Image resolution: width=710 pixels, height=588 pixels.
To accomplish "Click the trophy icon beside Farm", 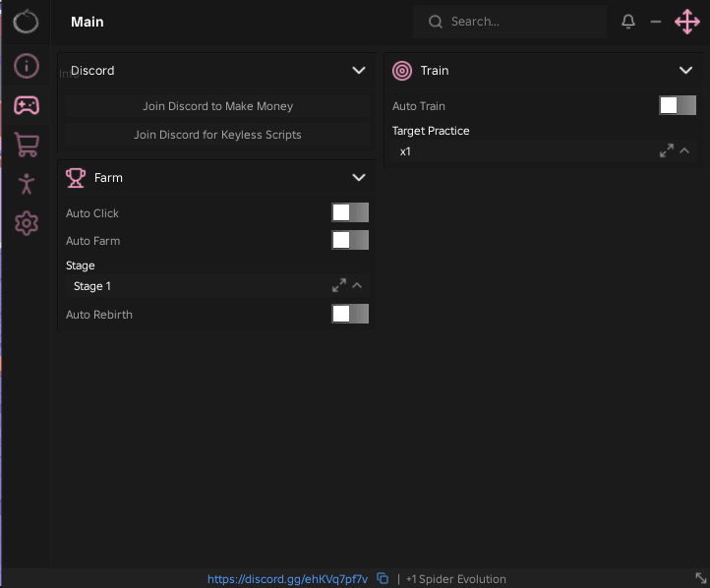I will tap(76, 177).
